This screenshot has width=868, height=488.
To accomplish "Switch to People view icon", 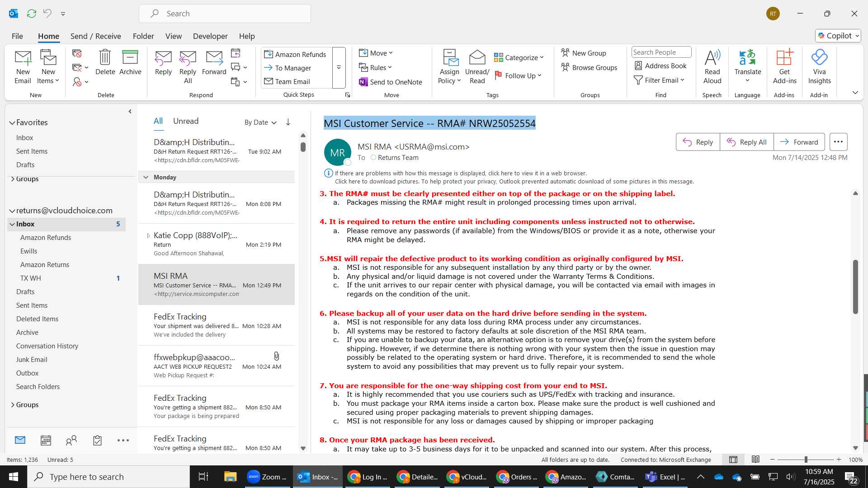I will pos(71,440).
